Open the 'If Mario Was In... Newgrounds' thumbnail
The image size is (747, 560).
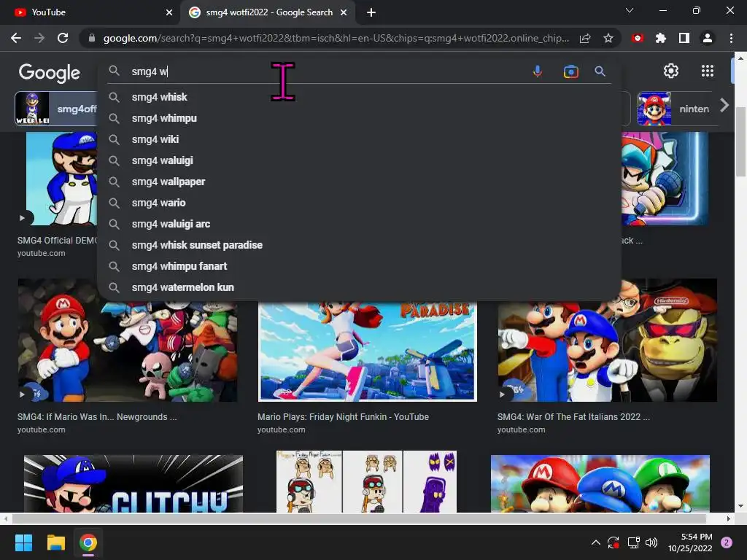tap(128, 340)
